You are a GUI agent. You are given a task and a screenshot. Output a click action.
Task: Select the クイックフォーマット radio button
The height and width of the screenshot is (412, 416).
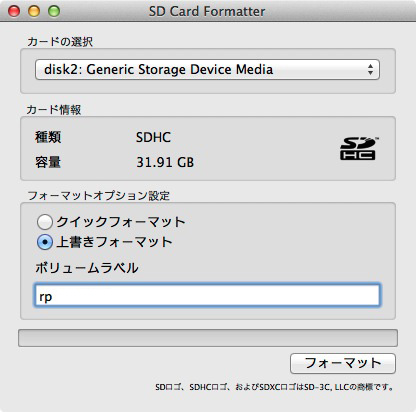(x=45, y=222)
